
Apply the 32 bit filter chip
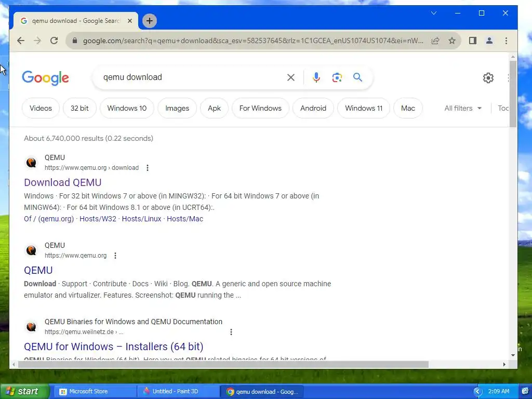[x=79, y=108]
